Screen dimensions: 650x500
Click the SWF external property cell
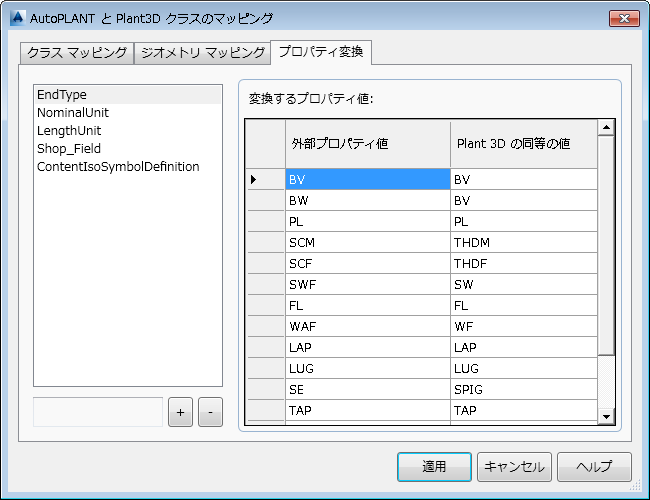point(368,285)
